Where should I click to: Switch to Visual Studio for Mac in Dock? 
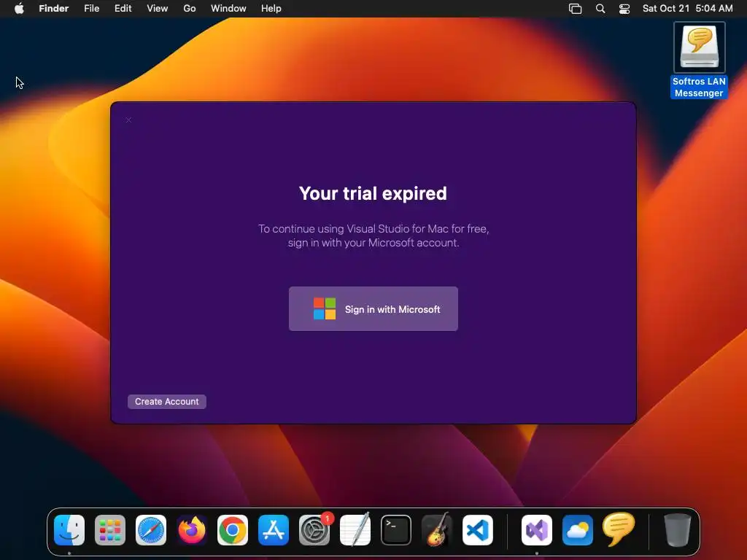tap(537, 530)
